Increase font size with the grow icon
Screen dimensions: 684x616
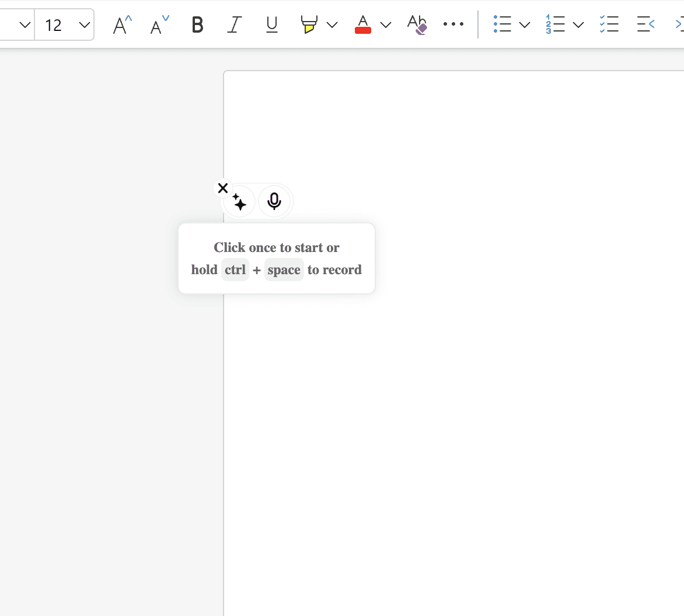(122, 25)
